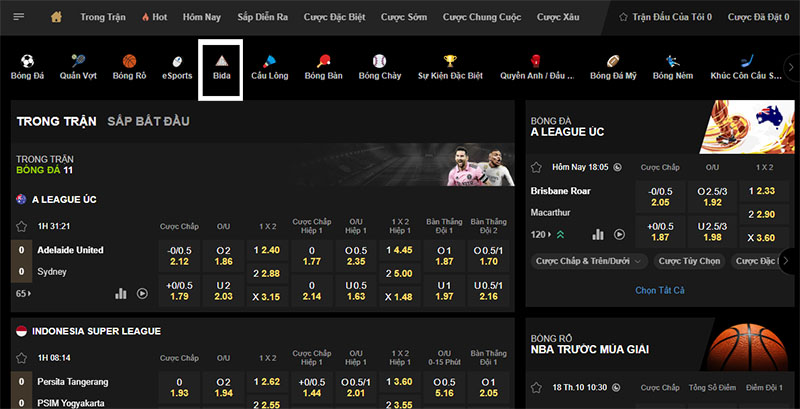Expand Cược Chấp & Trên/Dưới dropdown

(x=589, y=261)
